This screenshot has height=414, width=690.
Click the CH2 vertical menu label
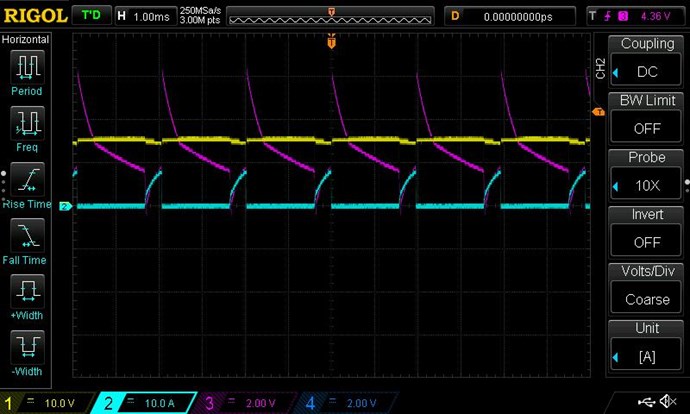pyautogui.click(x=600, y=69)
